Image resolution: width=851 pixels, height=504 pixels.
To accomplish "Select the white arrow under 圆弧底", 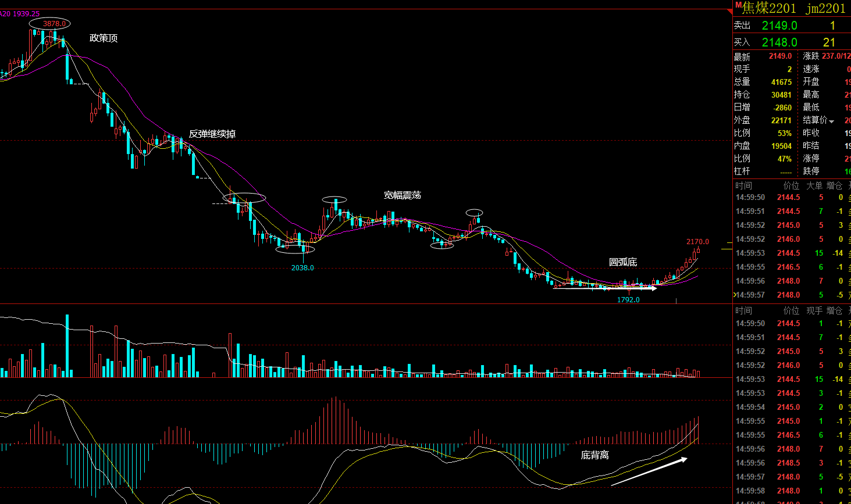I will point(605,288).
